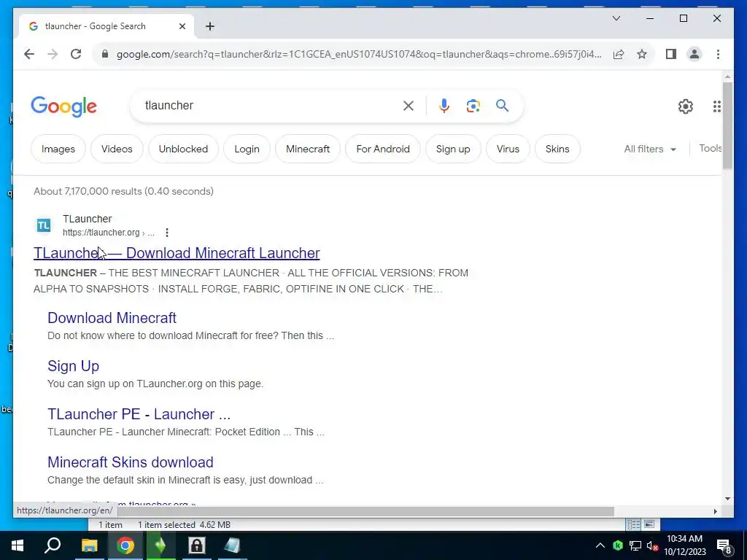Open File Explorer from the taskbar
The image size is (747, 560).
pos(89,545)
